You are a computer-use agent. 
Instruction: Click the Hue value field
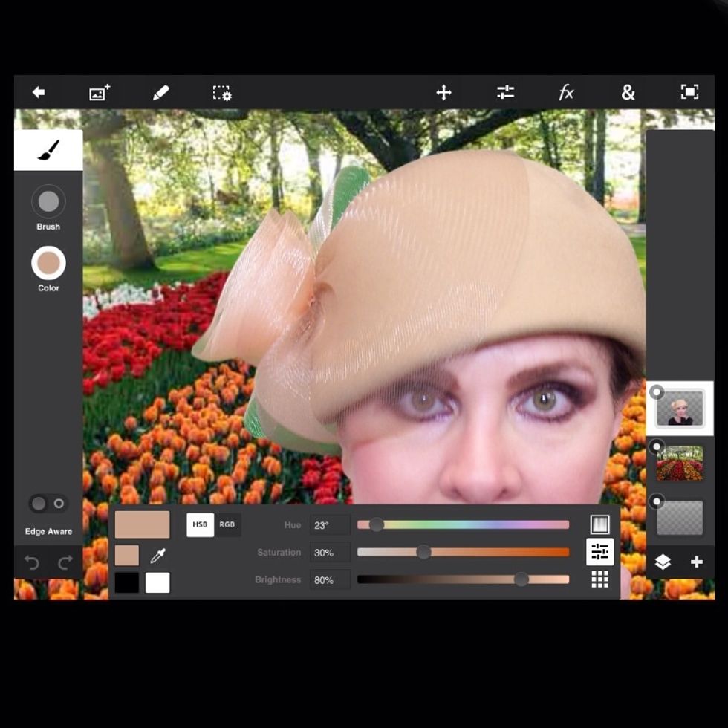pos(329,525)
